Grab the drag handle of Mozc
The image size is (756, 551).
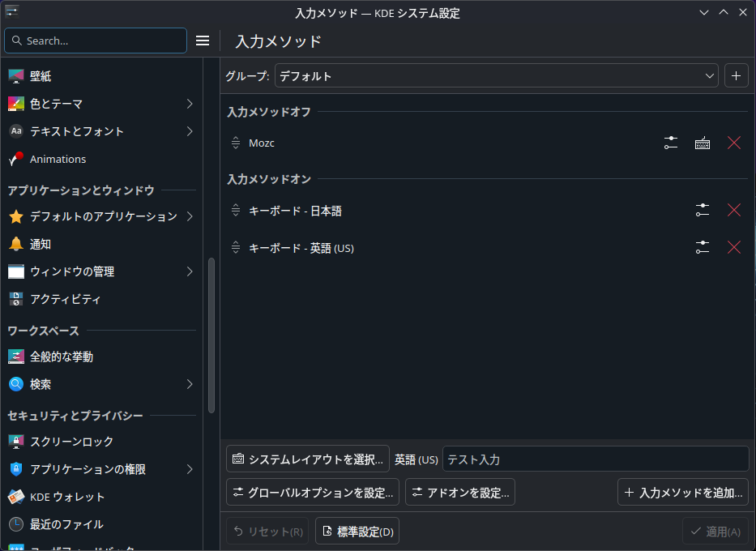pos(236,143)
